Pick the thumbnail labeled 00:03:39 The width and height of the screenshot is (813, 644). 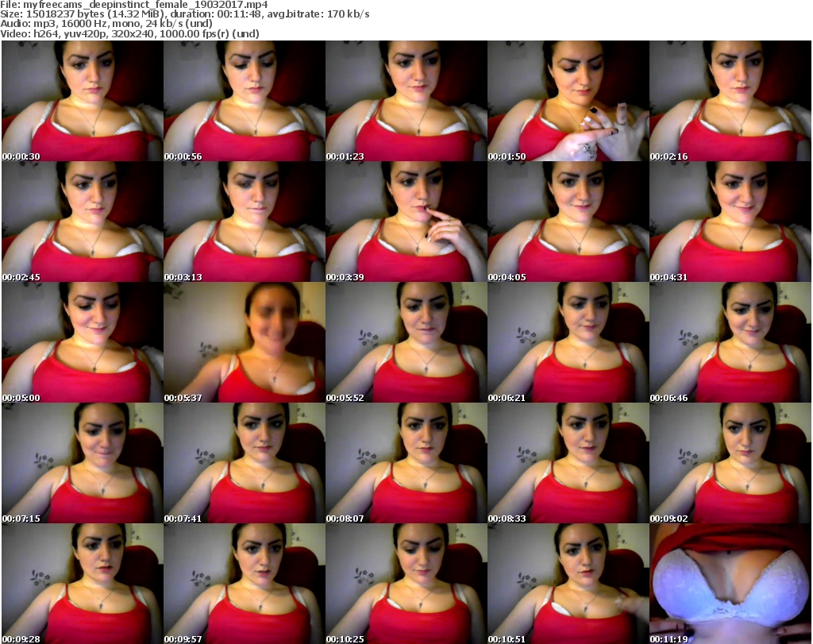(x=406, y=222)
